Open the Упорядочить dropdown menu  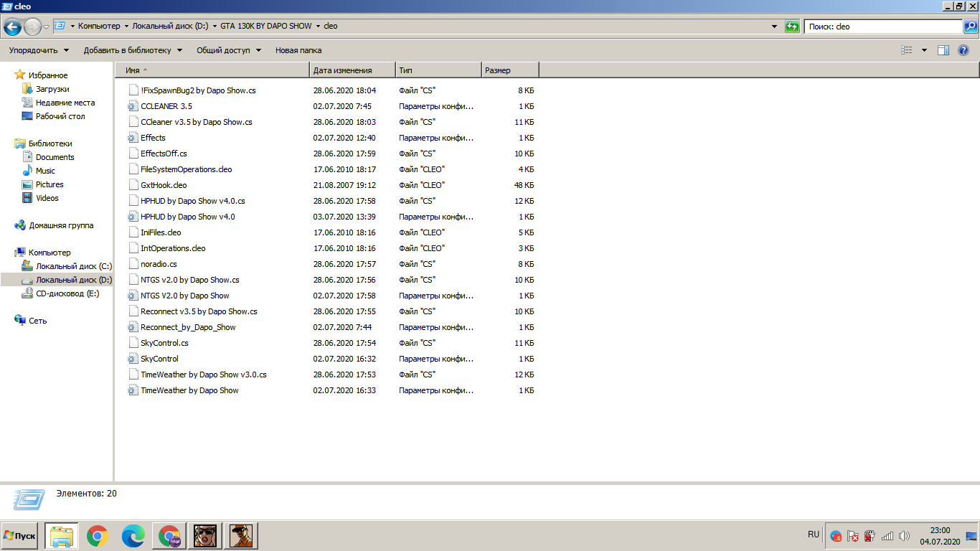(x=39, y=50)
